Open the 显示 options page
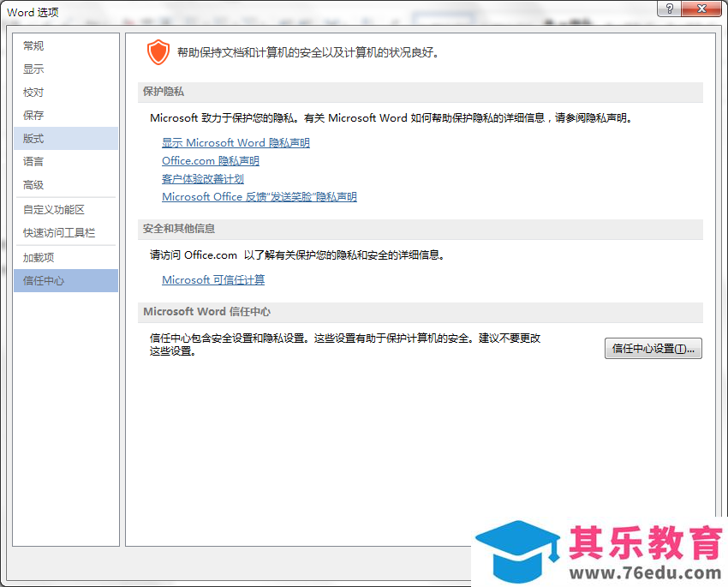 point(65,69)
